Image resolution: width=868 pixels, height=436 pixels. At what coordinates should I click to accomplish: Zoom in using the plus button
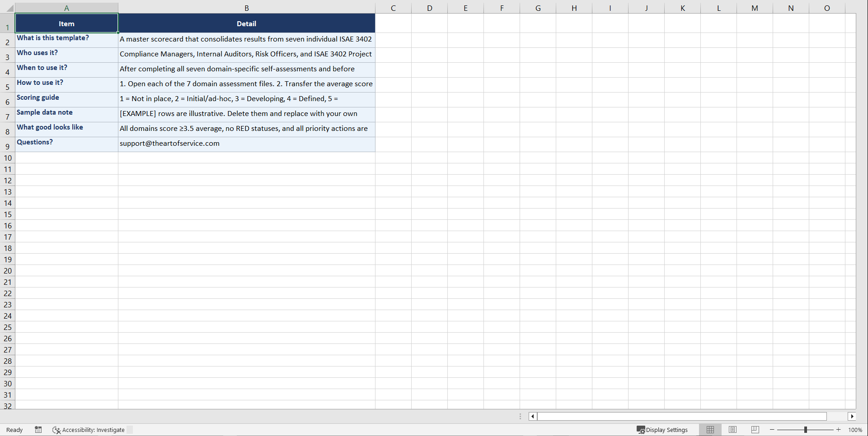point(839,430)
